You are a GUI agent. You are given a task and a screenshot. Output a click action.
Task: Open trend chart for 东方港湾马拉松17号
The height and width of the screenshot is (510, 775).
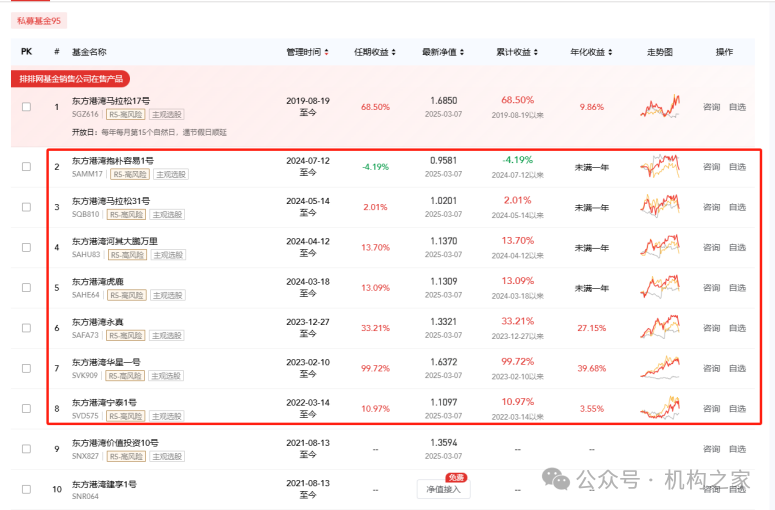660,107
